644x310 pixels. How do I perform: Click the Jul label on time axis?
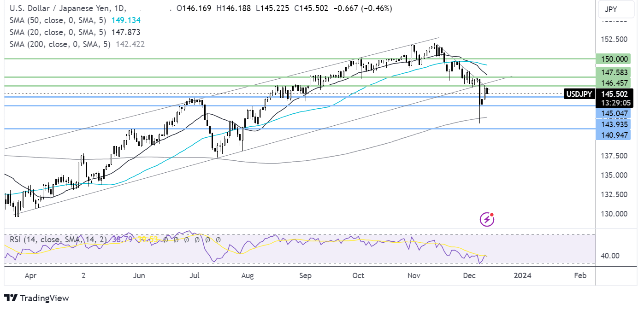pos(194,275)
